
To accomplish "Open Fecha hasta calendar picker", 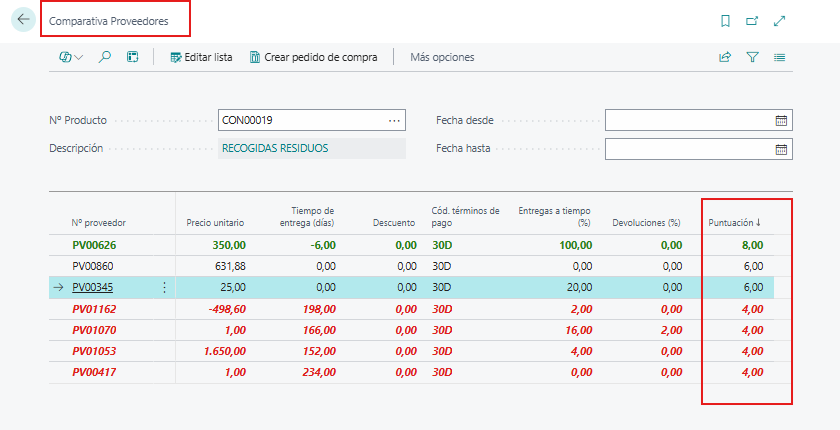I will [x=781, y=149].
